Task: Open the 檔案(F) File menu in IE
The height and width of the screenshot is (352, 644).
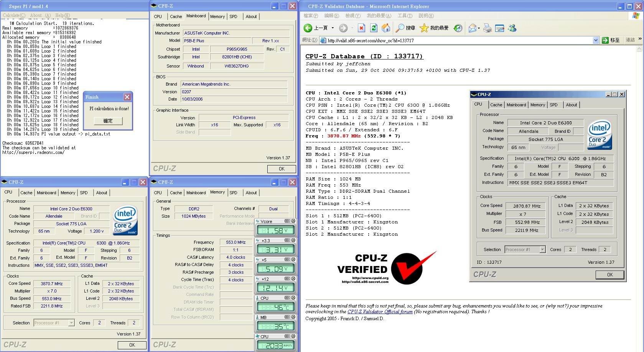Action: coord(311,16)
